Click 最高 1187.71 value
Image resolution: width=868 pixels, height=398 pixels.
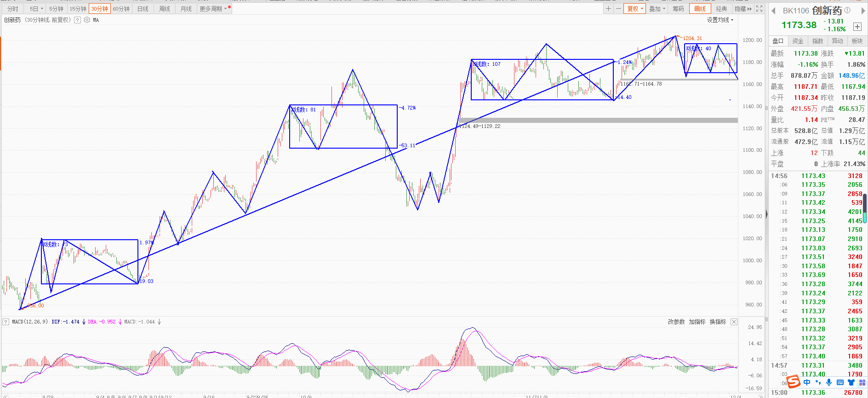pos(805,87)
